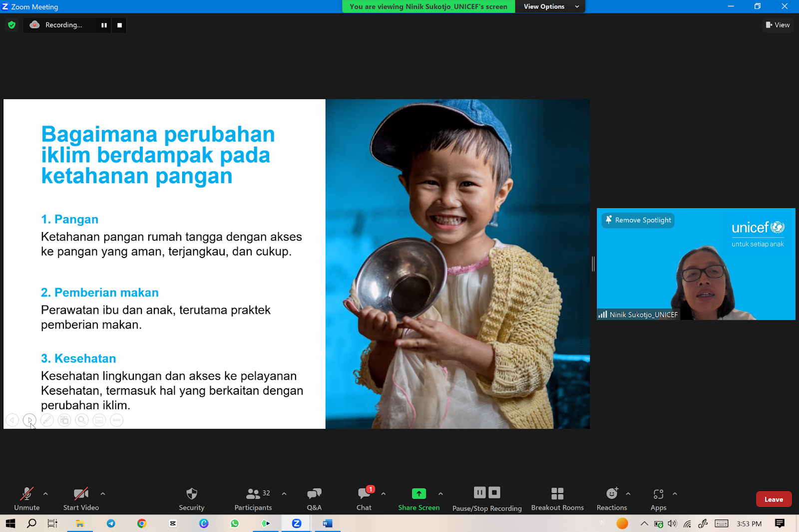Open Canva from the taskbar
The width and height of the screenshot is (799, 532).
tap(204, 524)
